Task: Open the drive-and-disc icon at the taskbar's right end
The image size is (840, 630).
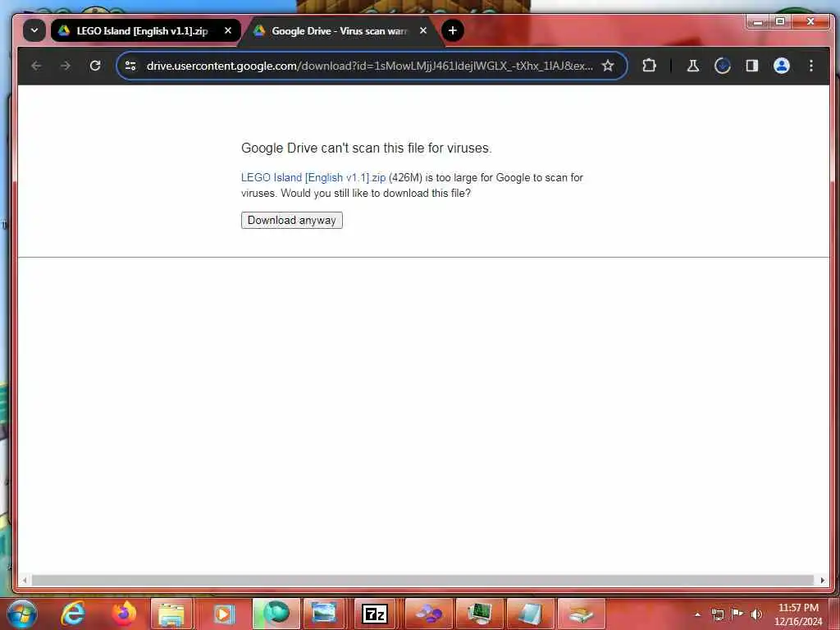Action: [582, 614]
